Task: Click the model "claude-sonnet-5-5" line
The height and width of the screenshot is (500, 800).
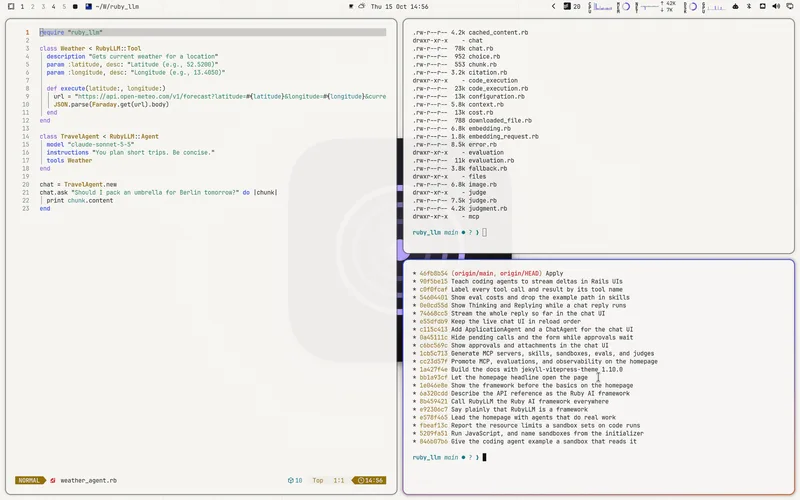Action: (x=90, y=144)
